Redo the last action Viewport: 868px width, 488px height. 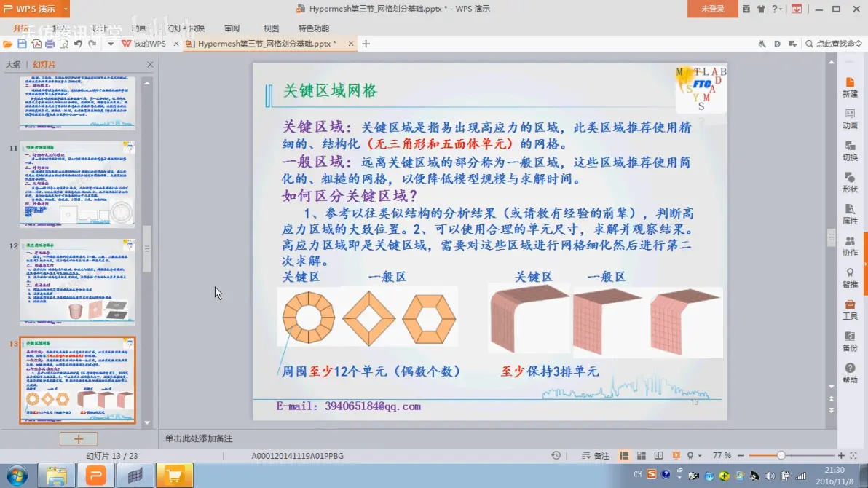click(92, 44)
